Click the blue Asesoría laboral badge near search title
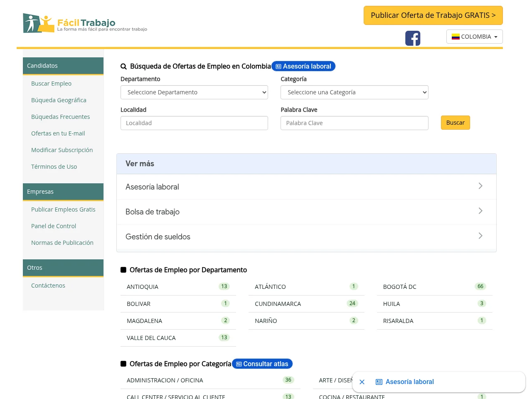Screen dimensions: 532x399 point(303,66)
